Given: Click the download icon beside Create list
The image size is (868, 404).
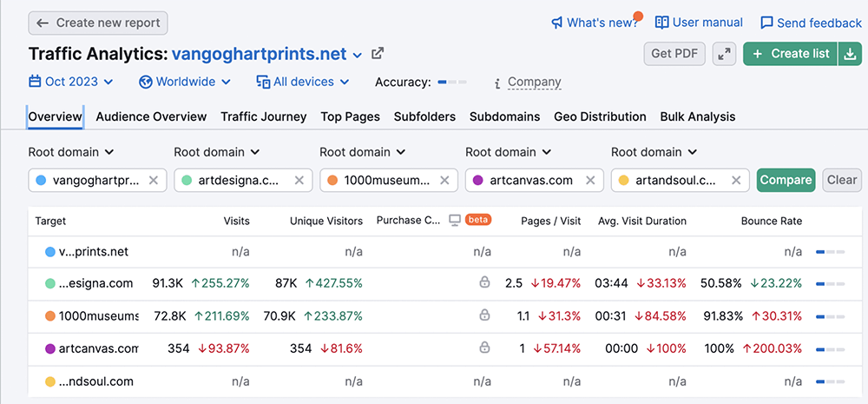Looking at the screenshot, I should point(850,54).
